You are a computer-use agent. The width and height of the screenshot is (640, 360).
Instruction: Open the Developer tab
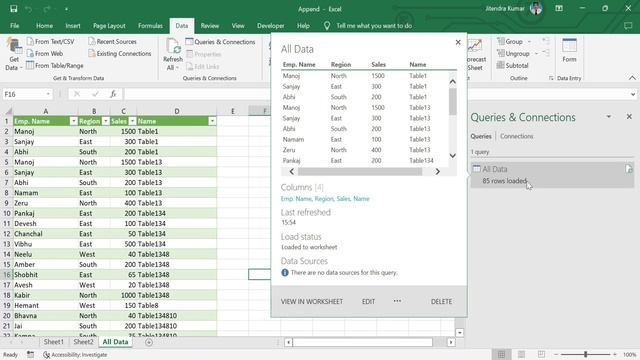pyautogui.click(x=270, y=26)
